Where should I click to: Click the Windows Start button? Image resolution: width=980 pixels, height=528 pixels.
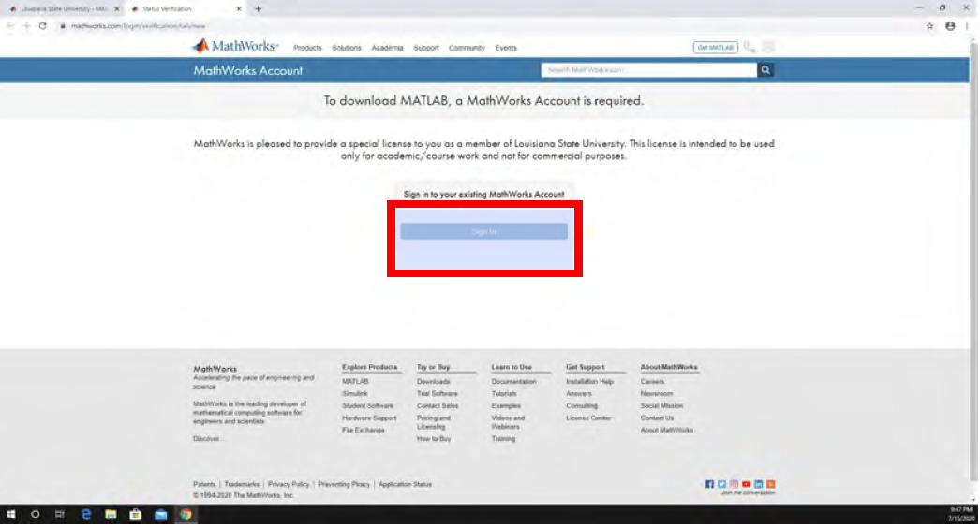point(12,514)
